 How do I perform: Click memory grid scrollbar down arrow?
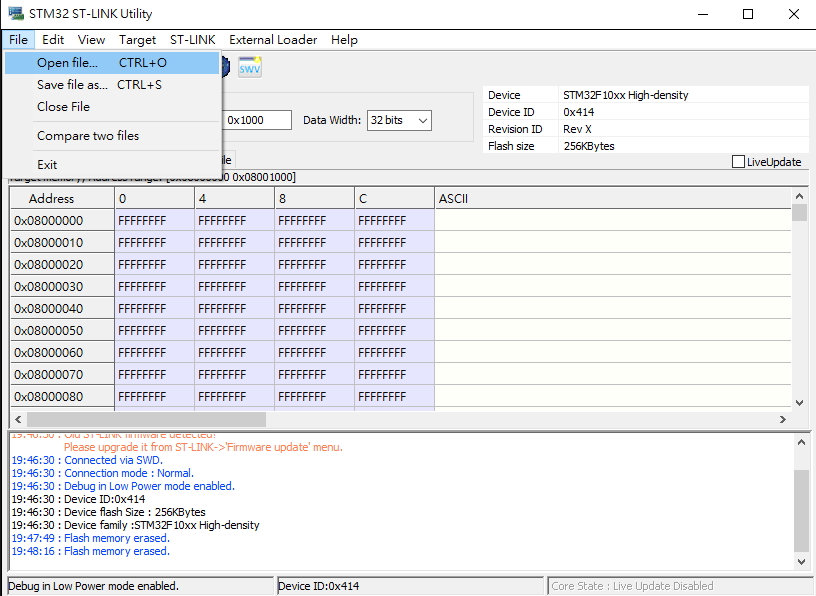coord(800,403)
